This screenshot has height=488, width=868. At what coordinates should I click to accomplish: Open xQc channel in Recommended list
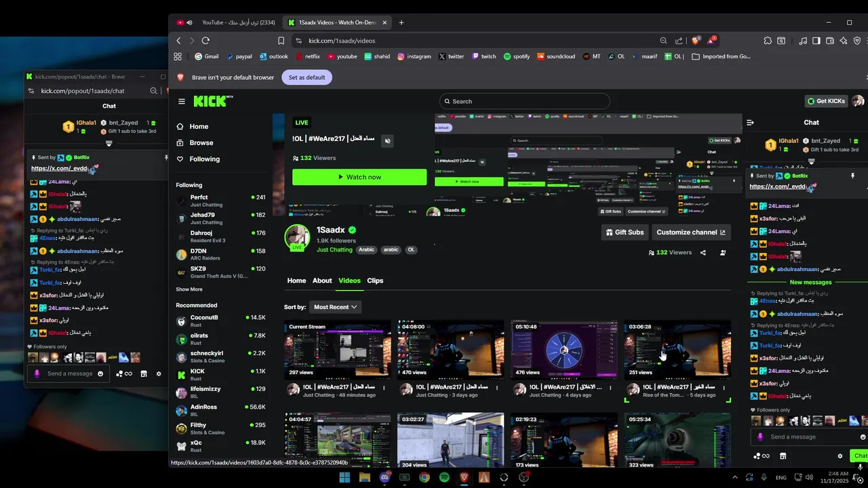(x=220, y=446)
